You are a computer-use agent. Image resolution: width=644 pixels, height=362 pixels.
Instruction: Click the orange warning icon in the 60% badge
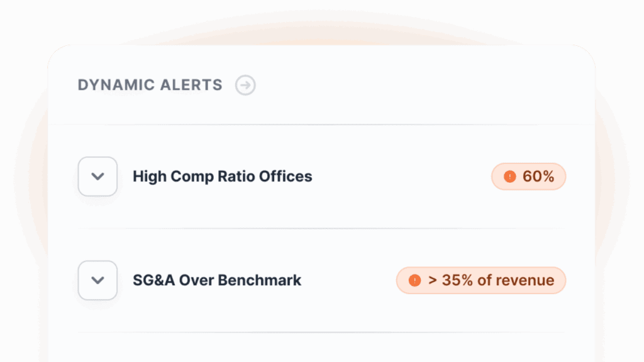coord(510,177)
